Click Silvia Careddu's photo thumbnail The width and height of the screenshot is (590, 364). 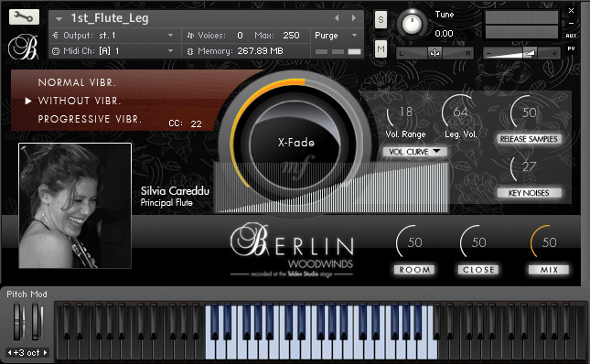75,206
